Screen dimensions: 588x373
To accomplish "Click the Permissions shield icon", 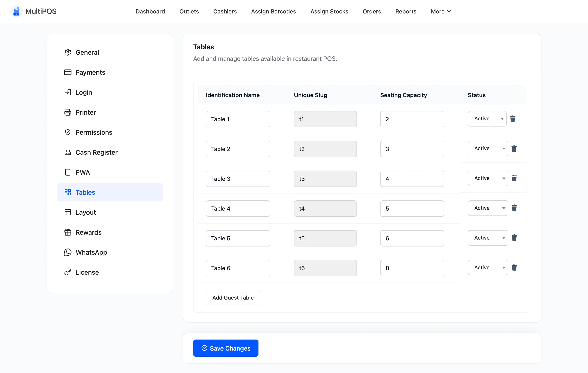I will [x=68, y=132].
